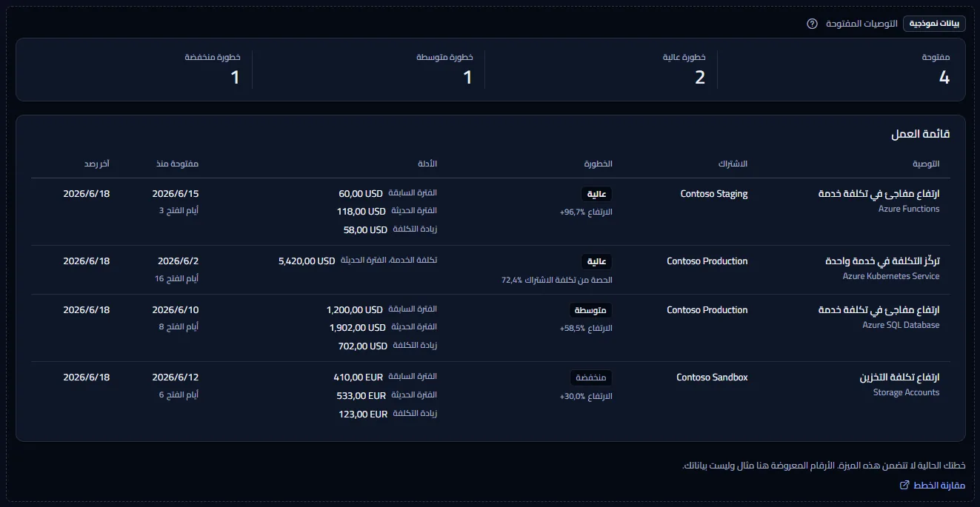
Task: Select the خطورة متوسطة summary card
Action: point(369,70)
